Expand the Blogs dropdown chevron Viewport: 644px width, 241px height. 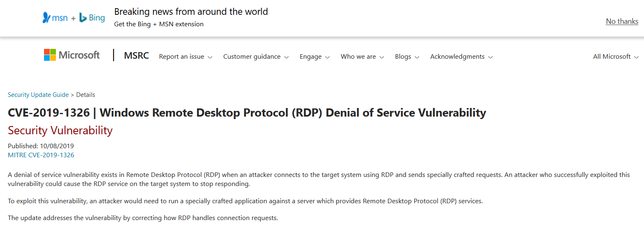pyautogui.click(x=417, y=57)
